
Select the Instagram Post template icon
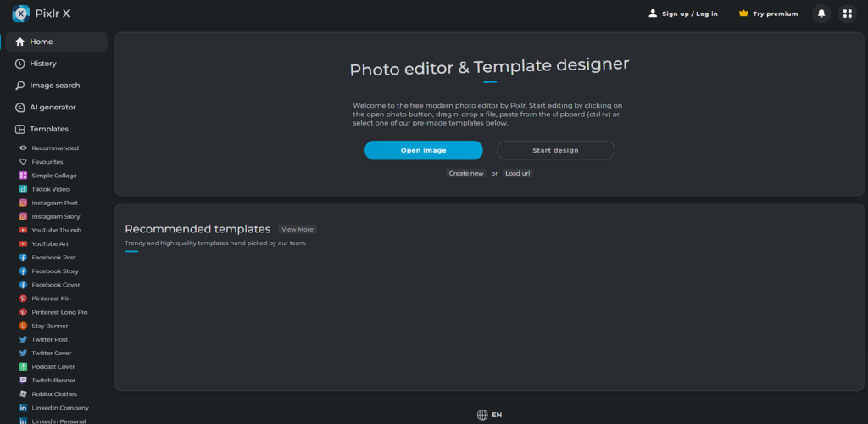coord(23,203)
